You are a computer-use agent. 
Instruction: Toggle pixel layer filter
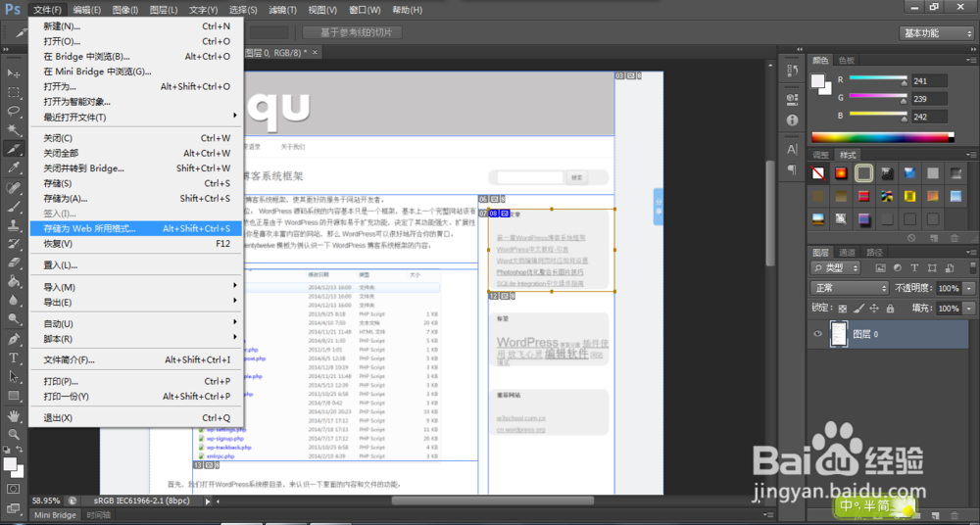coord(881,268)
